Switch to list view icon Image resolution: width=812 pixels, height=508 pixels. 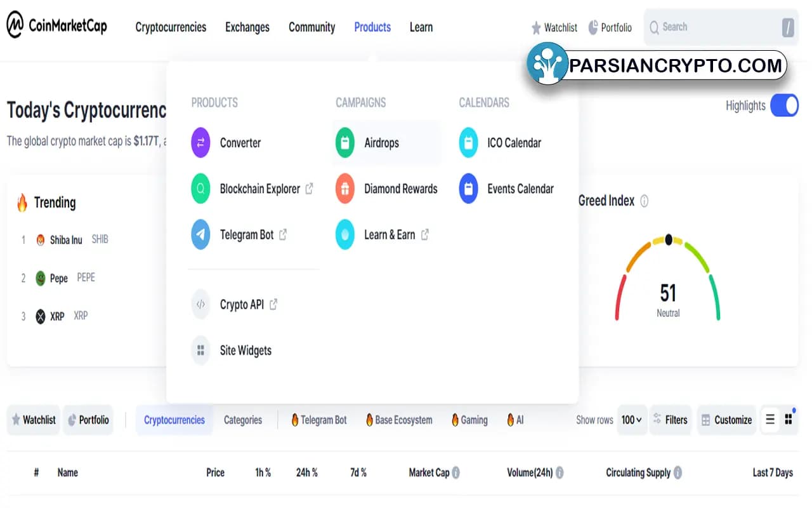tap(770, 419)
